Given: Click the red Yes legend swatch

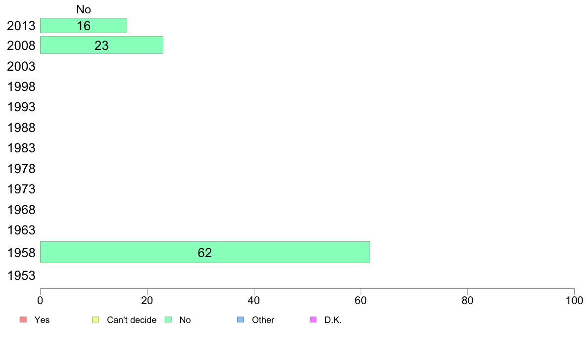Looking at the screenshot, I should [x=23, y=319].
